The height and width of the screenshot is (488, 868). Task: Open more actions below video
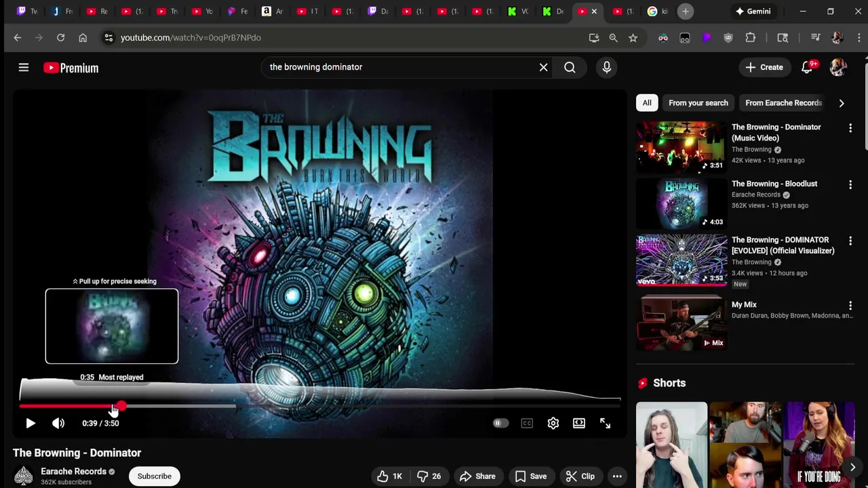tap(617, 476)
